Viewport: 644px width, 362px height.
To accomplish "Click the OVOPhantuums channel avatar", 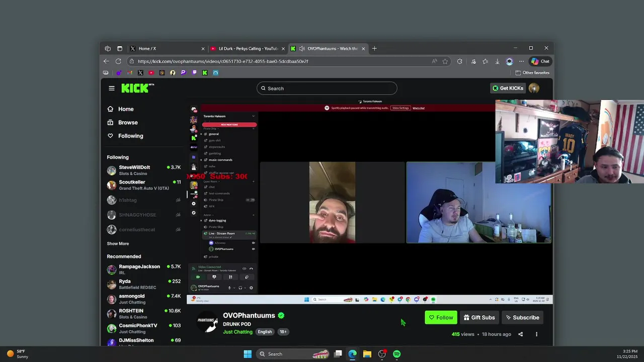I will click(207, 322).
